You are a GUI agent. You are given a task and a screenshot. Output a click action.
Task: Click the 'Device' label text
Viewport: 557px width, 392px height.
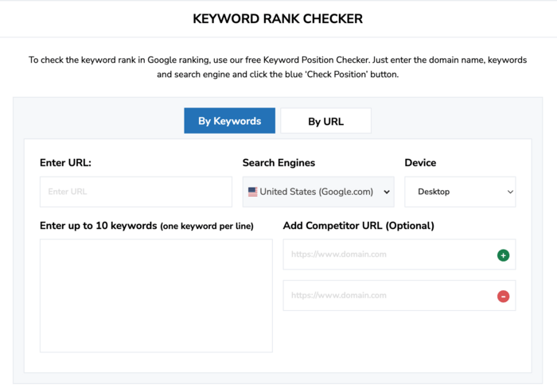pos(420,163)
